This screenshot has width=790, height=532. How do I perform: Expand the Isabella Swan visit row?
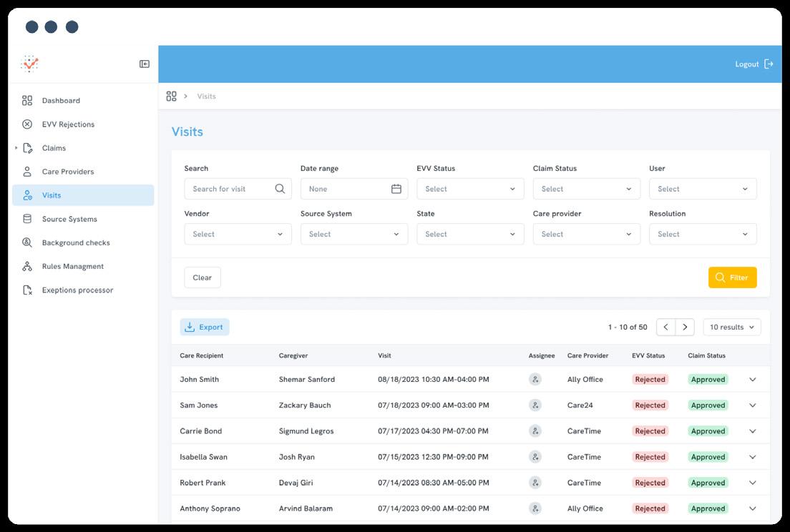[753, 457]
